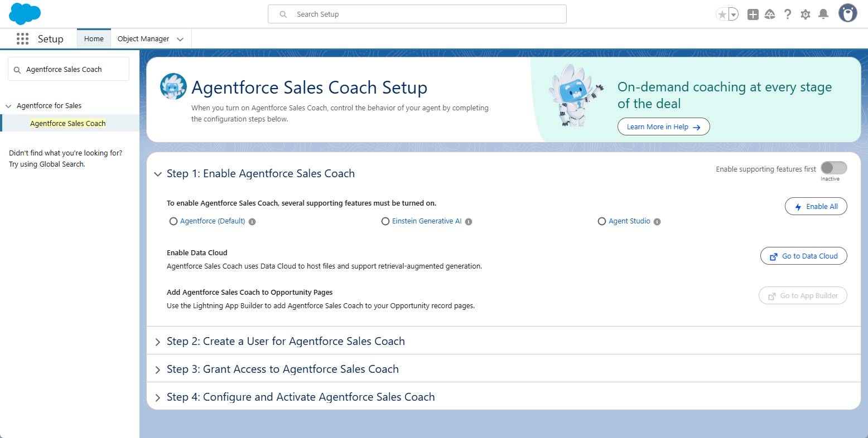This screenshot has height=438, width=868.
Task: Collapse Step 1: Enable Agentforce Sales Coach
Action: coord(158,174)
